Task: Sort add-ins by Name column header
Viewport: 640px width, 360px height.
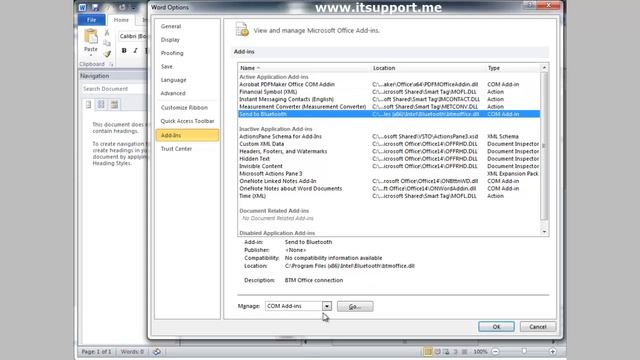Action: 304,68
